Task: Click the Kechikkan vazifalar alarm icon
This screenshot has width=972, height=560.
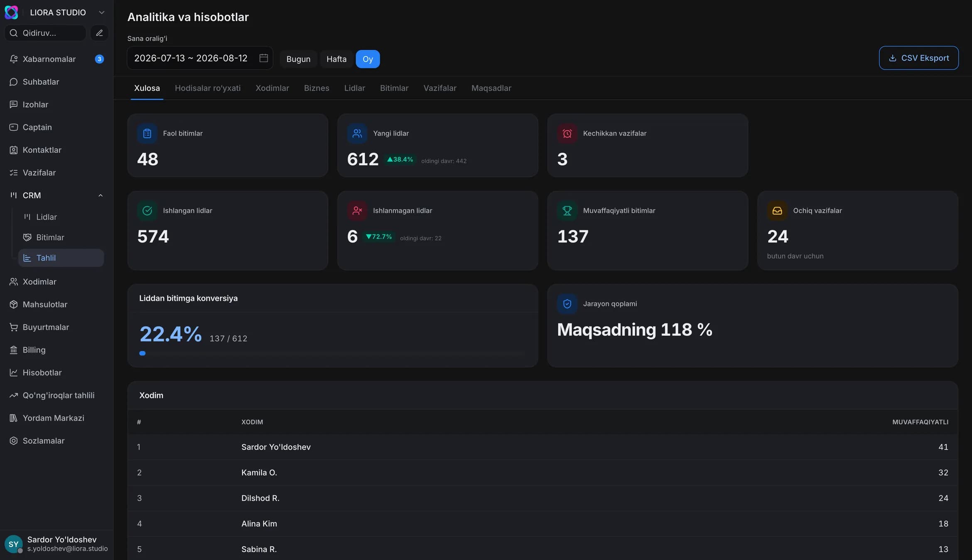Action: coord(567,133)
